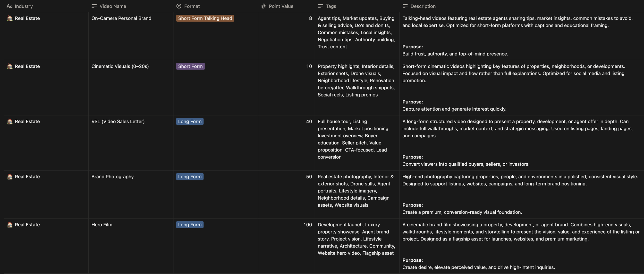This screenshot has width=644, height=274.
Task: Click the hash icon in the Point Value header
Action: [263, 6]
